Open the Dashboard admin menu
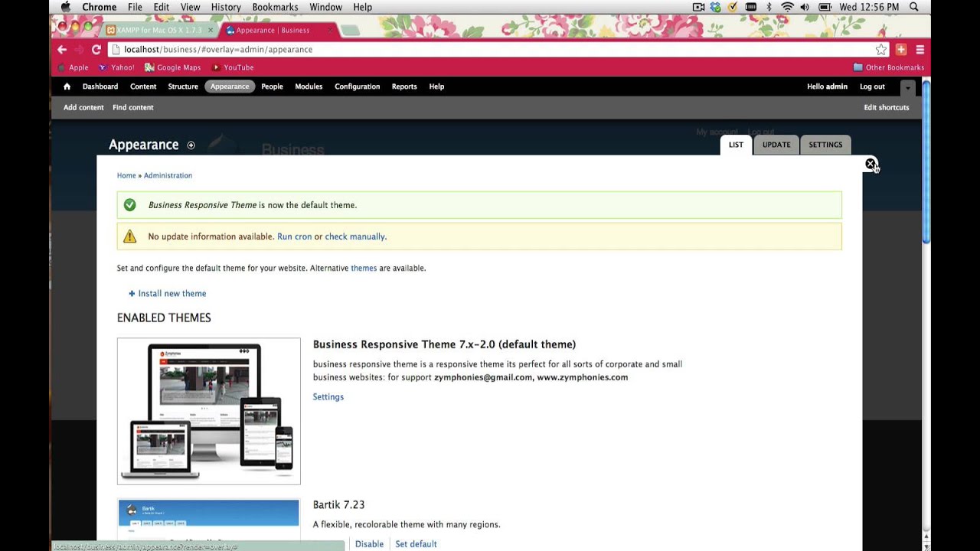The image size is (980, 551). 100,86
